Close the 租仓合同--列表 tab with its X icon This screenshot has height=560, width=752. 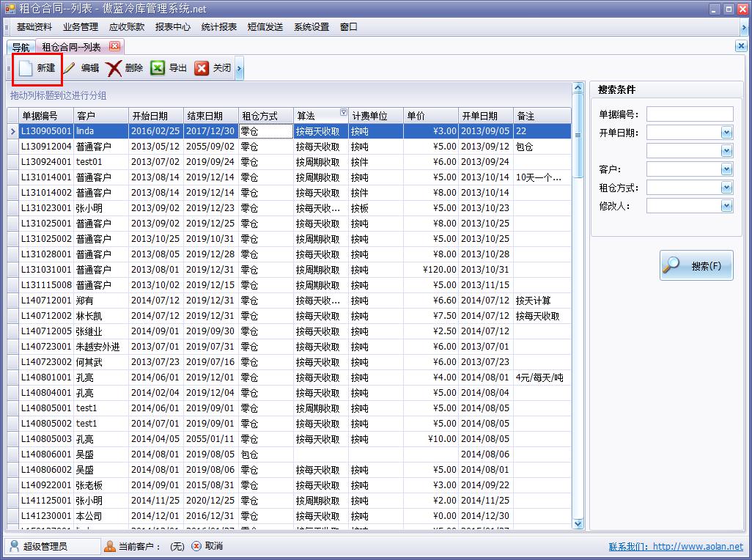click(114, 46)
